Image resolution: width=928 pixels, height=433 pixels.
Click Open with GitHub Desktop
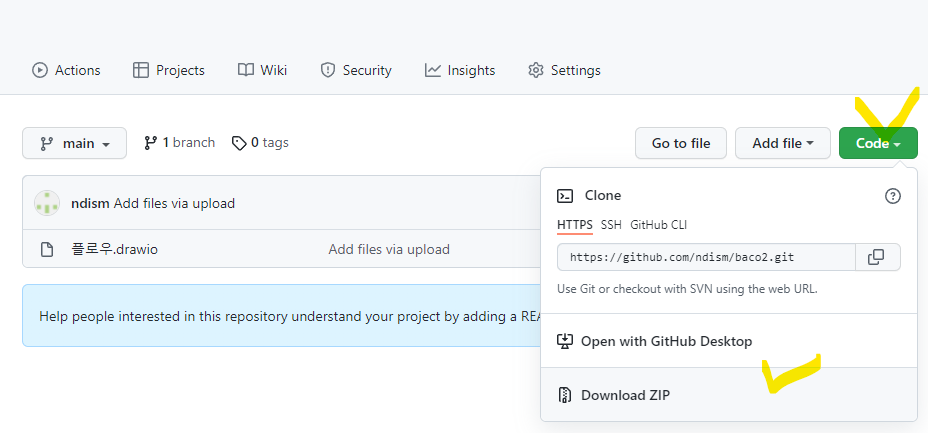[729, 341]
